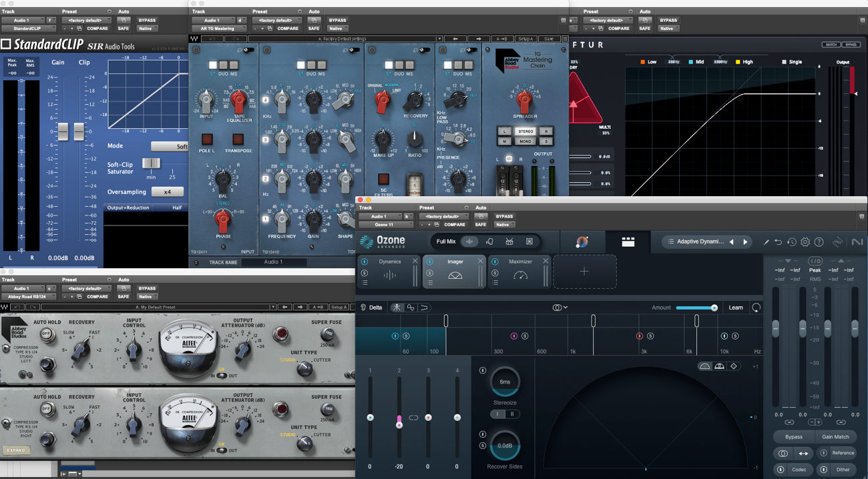Viewport: 868px width, 479px height.
Task: Click the red SC Filters button in TG Mastering
Action: click(x=383, y=179)
